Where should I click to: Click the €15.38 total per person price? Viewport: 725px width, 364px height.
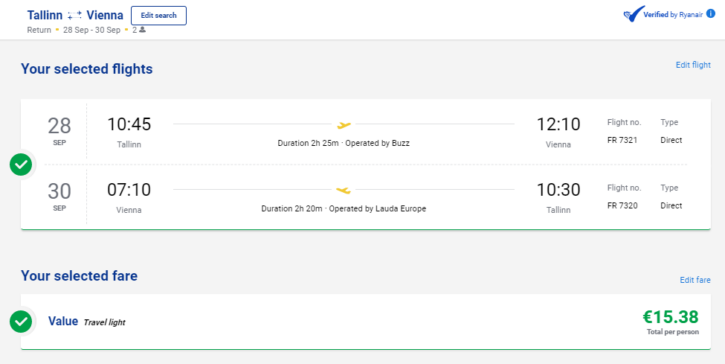[670, 317]
